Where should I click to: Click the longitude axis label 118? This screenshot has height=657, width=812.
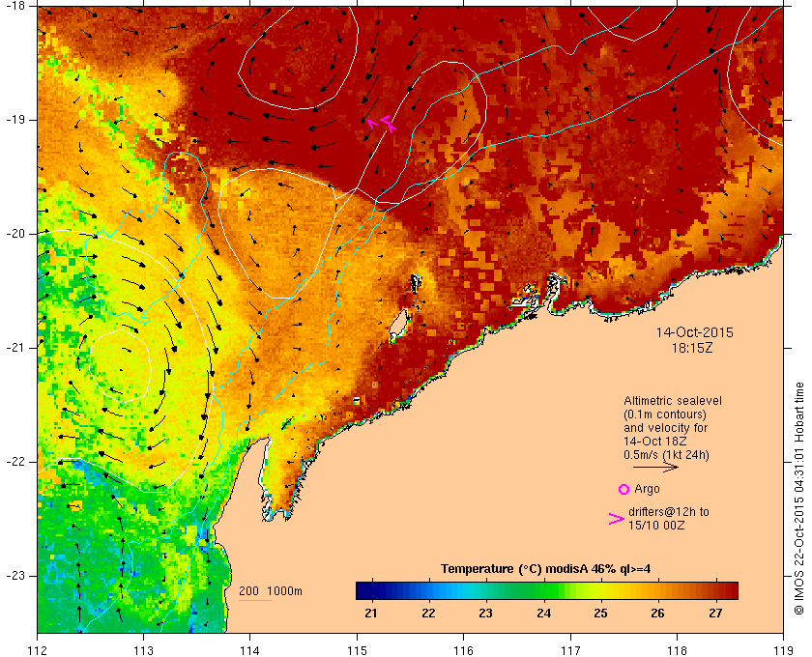click(677, 650)
